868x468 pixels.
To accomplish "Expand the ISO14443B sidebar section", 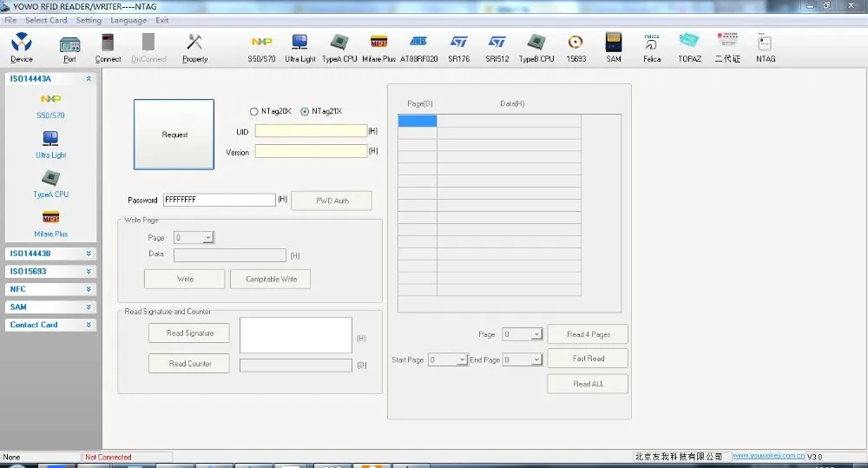I will [x=89, y=254].
